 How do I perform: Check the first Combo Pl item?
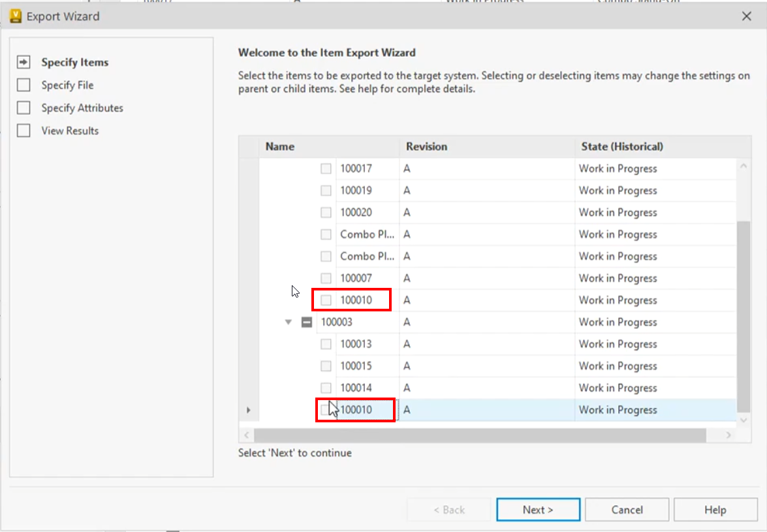pos(325,234)
